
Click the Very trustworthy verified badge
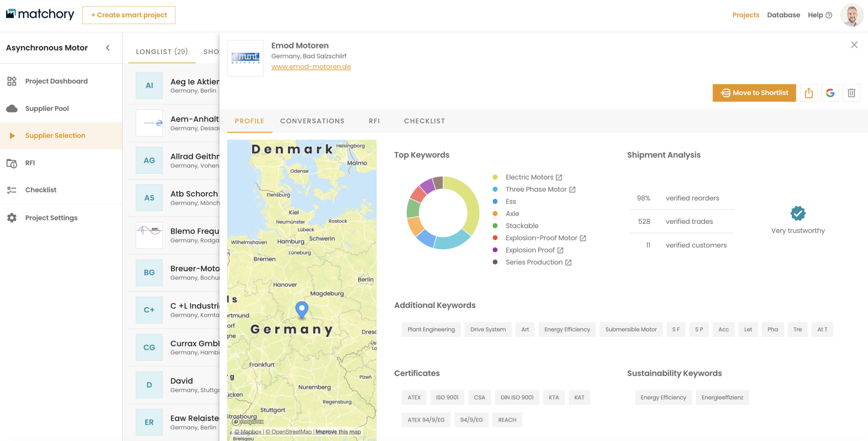coord(798,213)
